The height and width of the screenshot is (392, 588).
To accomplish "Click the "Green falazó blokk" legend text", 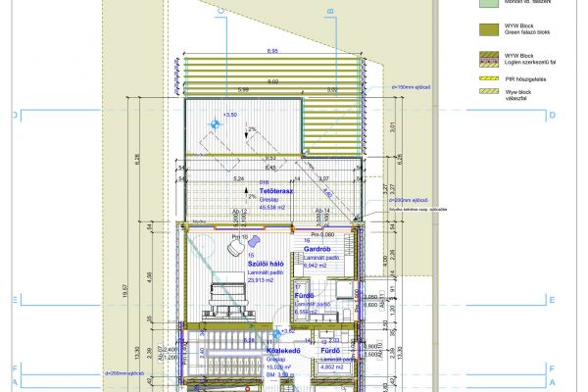I will coord(527,32).
